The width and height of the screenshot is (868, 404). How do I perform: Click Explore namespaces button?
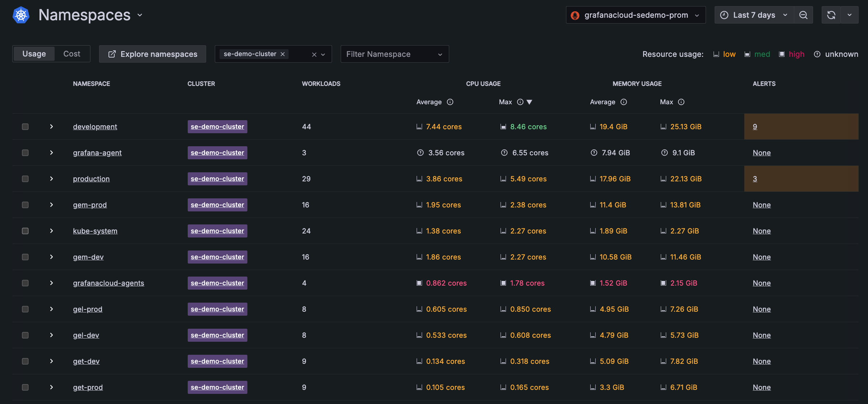pos(153,54)
